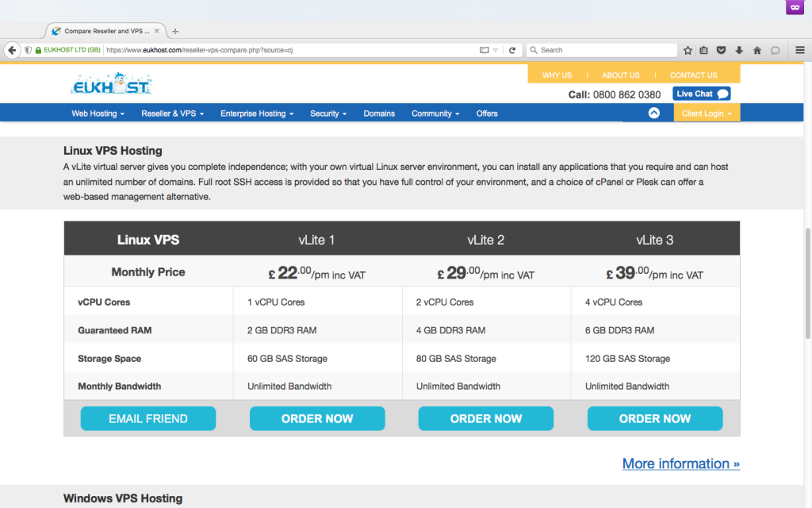
Task: Open the downloads arrow icon
Action: tap(739, 50)
